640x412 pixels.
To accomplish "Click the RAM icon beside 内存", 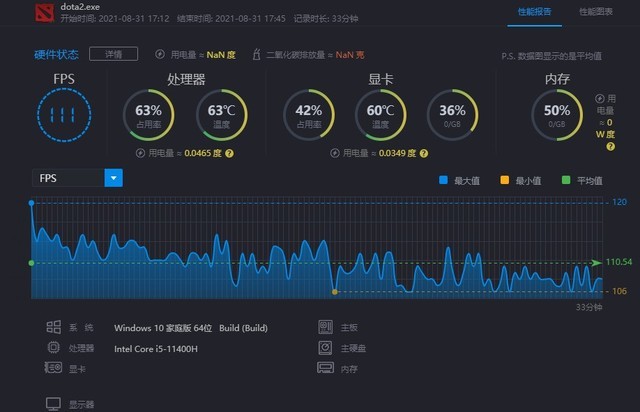I will coord(325,368).
